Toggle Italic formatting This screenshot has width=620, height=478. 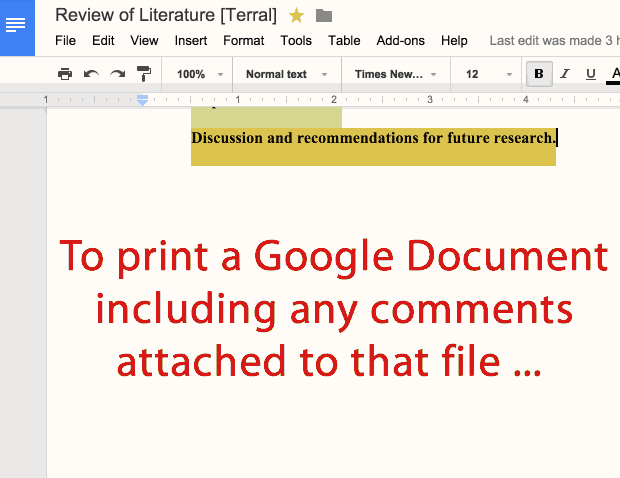tap(565, 74)
